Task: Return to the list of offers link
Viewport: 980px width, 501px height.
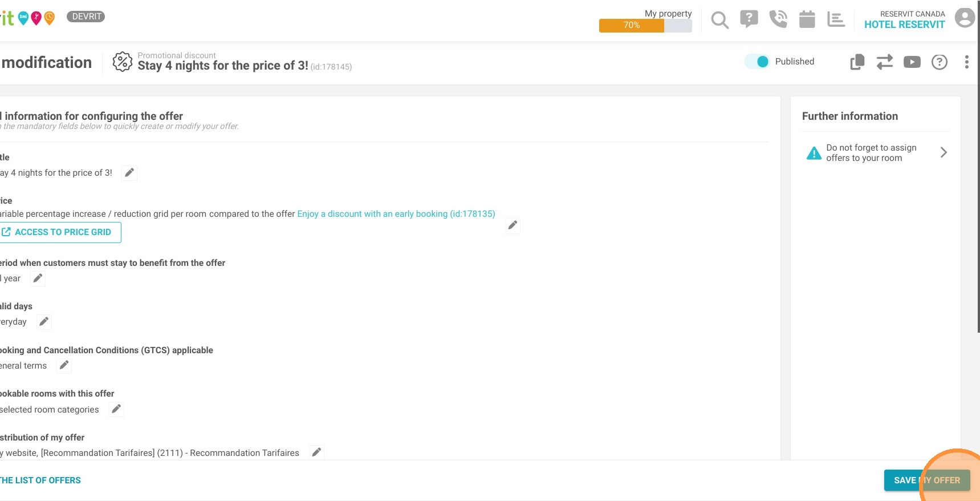Action: 40,480
